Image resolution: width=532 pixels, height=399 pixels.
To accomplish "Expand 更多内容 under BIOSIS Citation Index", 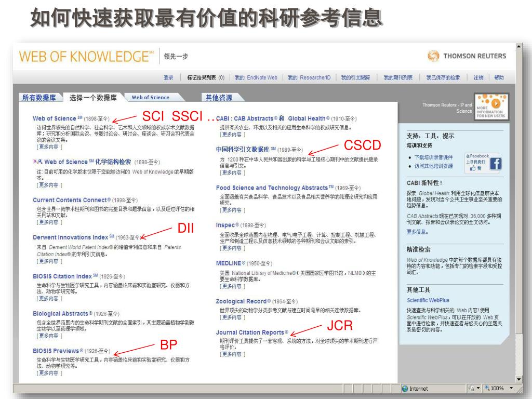I will pyautogui.click(x=49, y=299).
